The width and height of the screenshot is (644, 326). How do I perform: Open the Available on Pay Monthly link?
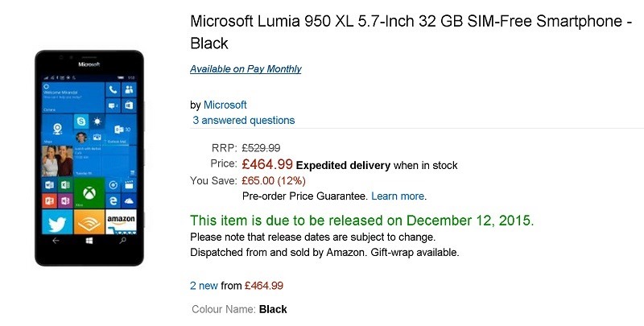246,69
